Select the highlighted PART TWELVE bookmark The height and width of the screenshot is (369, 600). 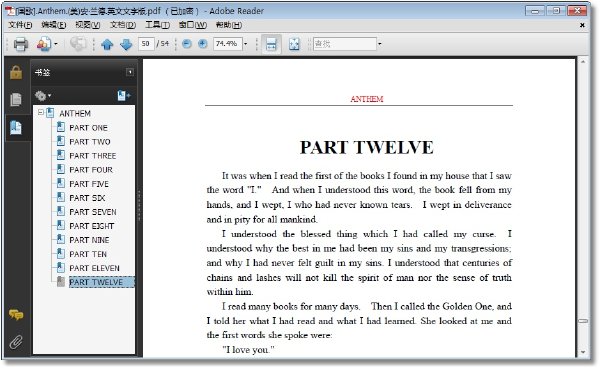101,282
